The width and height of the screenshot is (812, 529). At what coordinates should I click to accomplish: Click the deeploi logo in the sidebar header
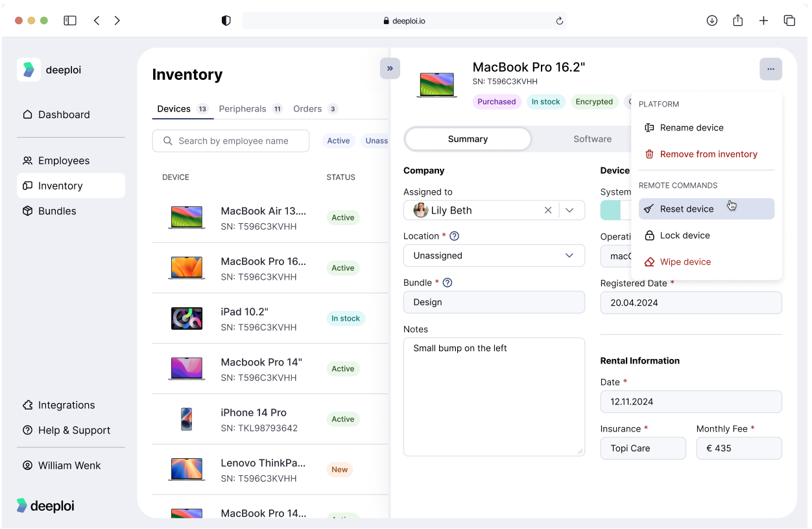tap(29, 69)
